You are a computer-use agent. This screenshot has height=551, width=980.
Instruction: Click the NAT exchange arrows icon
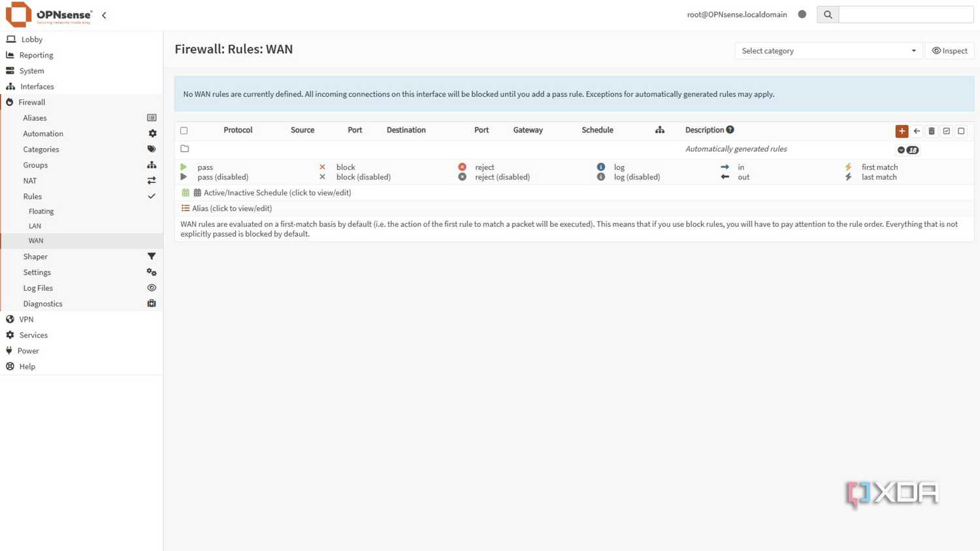pos(152,180)
